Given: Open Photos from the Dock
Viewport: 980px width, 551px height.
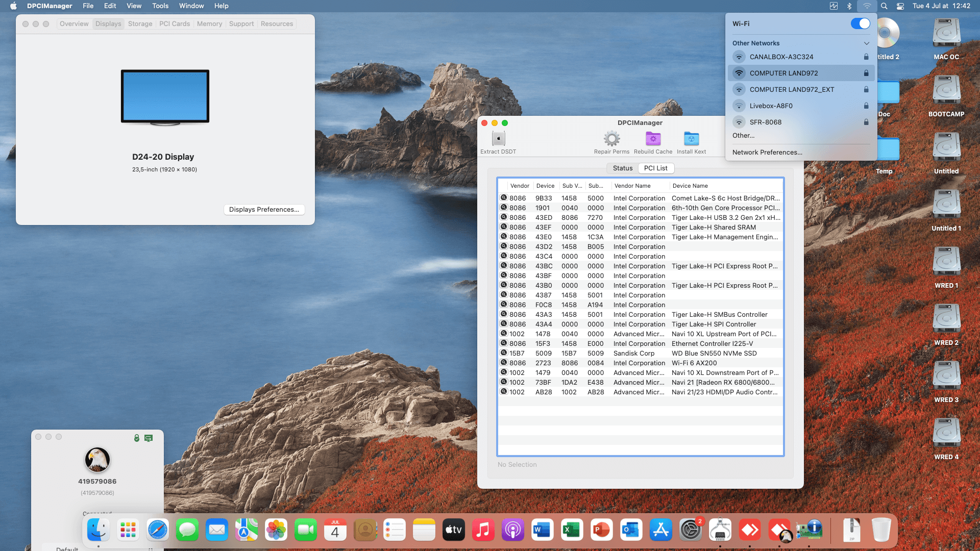Looking at the screenshot, I should click(x=276, y=531).
